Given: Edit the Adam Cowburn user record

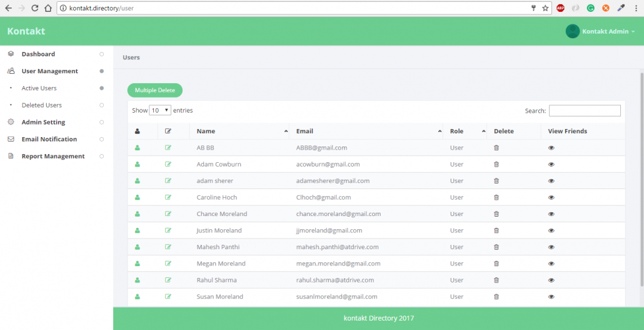Looking at the screenshot, I should coord(168,164).
